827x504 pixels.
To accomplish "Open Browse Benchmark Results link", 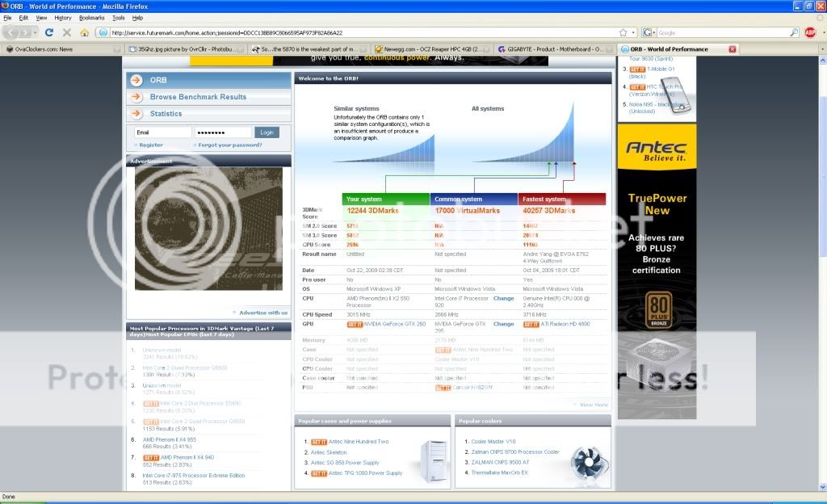I will coord(198,97).
